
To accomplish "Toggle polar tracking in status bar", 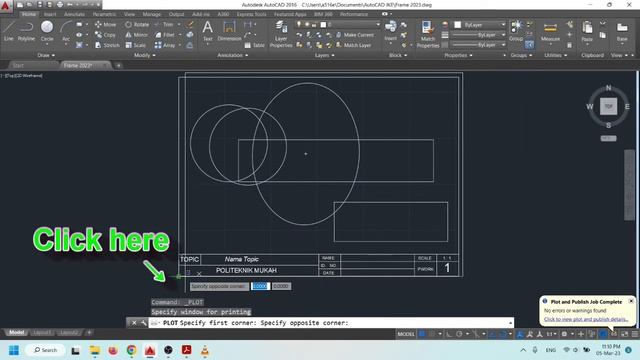I will coord(459,334).
